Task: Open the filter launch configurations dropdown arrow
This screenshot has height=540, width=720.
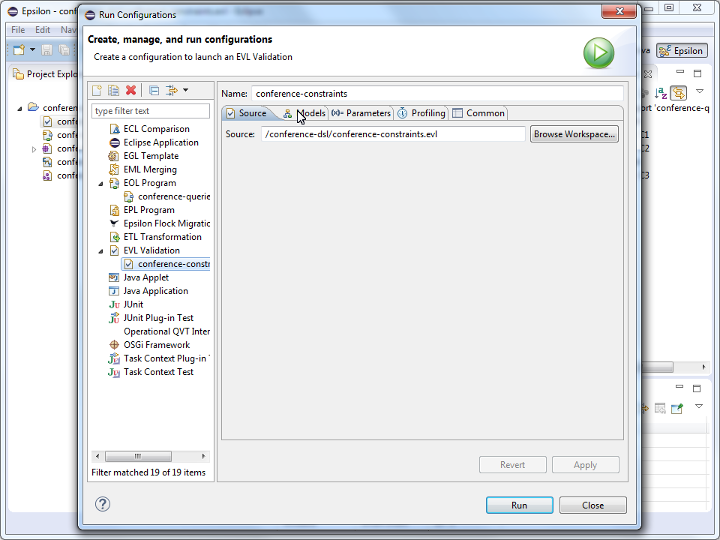Action: point(185,90)
